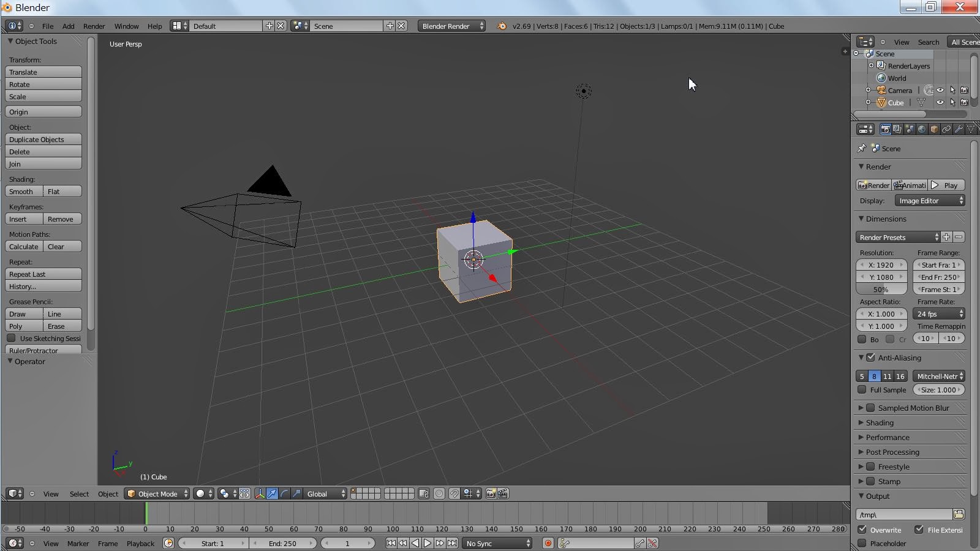
Task: Click the timeline auto-keyframe record button
Action: (x=548, y=544)
